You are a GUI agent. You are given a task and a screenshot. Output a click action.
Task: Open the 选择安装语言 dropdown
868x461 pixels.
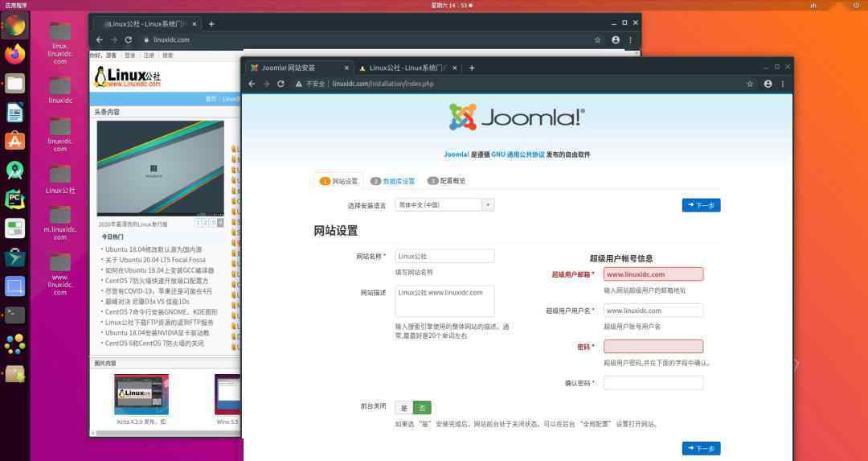click(x=444, y=205)
